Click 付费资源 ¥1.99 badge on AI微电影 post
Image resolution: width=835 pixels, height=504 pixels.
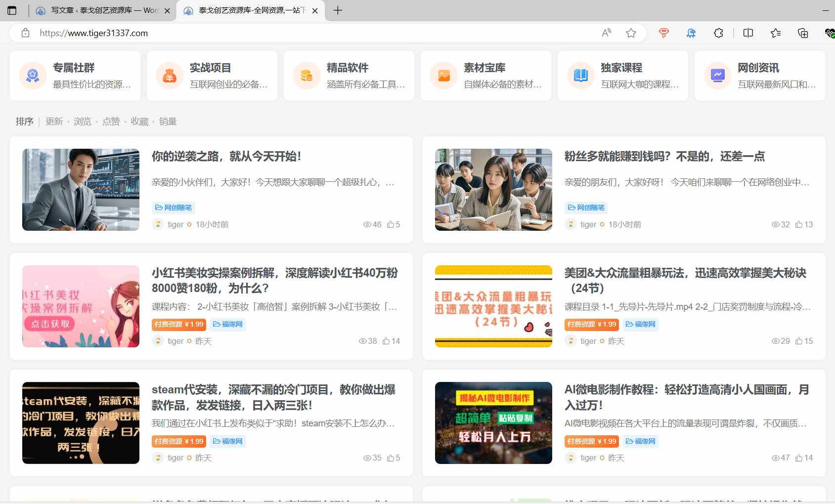(x=592, y=441)
